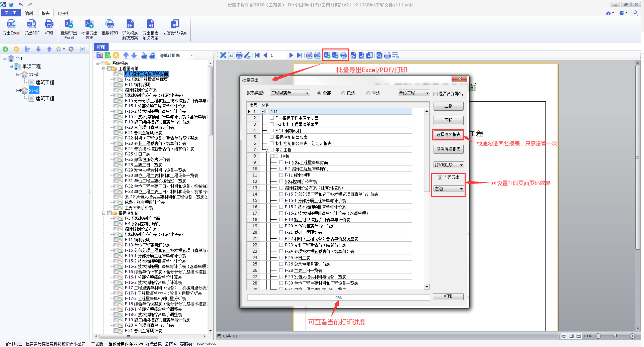Screen dimensions: 644x347
Task: Click the 批量打印 ribbon icon
Action: [x=110, y=27]
